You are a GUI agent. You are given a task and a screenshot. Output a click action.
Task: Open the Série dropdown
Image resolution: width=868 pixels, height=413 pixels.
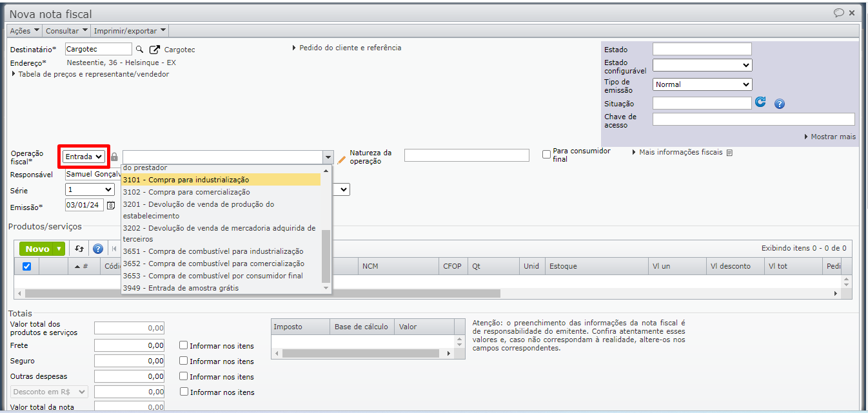[90, 190]
